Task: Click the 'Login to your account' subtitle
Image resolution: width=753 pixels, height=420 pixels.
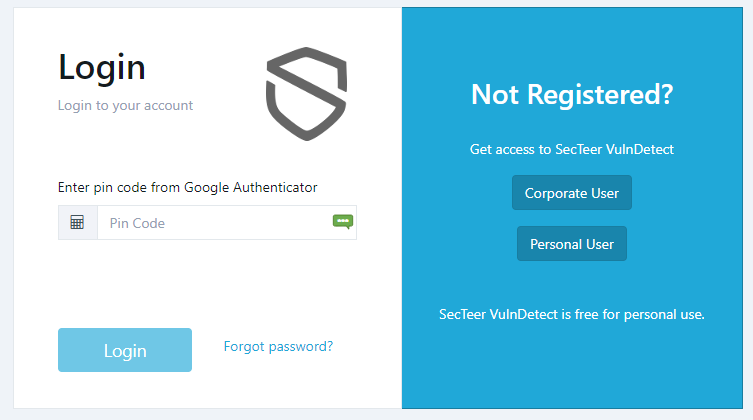Action: 125,106
